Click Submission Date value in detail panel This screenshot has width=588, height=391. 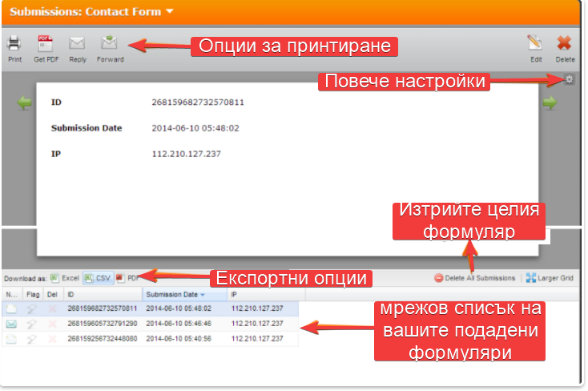click(x=195, y=128)
